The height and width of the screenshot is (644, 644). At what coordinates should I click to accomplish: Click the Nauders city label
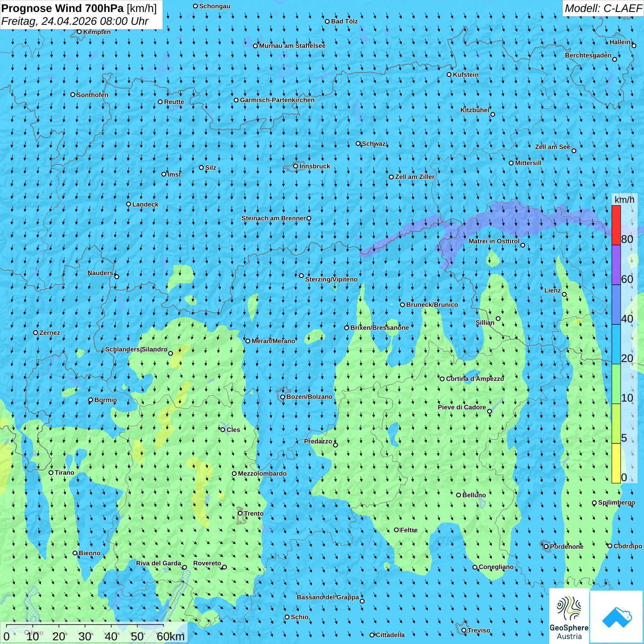[x=100, y=273]
